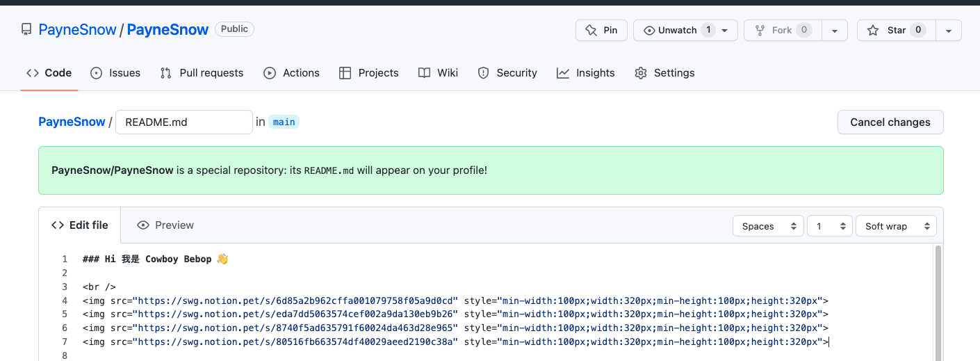
Task: Expand the Star lists dropdown arrow
Action: pyautogui.click(x=949, y=31)
